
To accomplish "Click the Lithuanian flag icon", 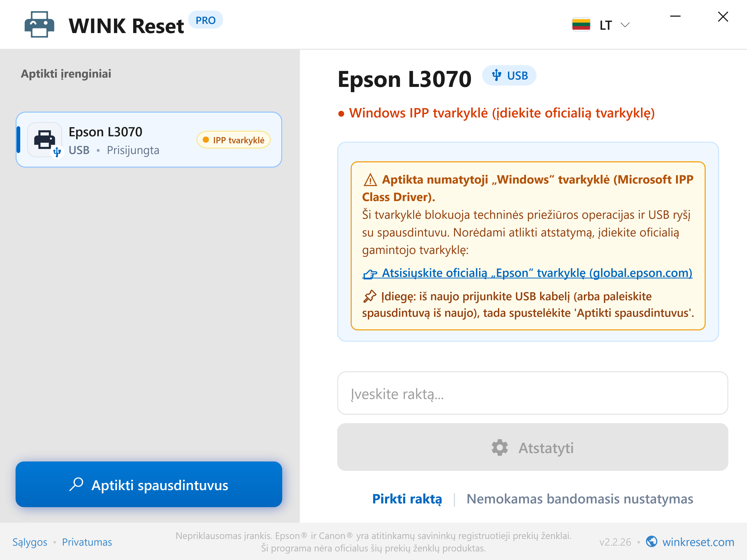I will (x=581, y=25).
